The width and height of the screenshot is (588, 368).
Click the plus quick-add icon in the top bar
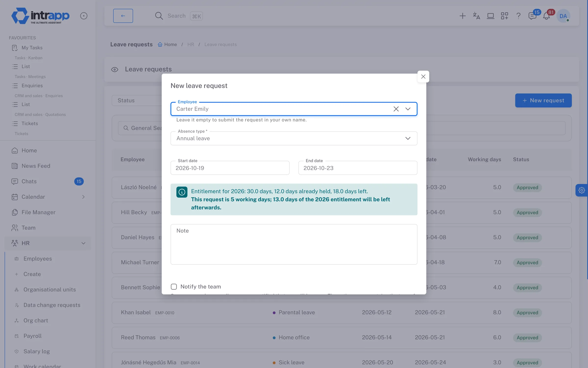(x=463, y=16)
